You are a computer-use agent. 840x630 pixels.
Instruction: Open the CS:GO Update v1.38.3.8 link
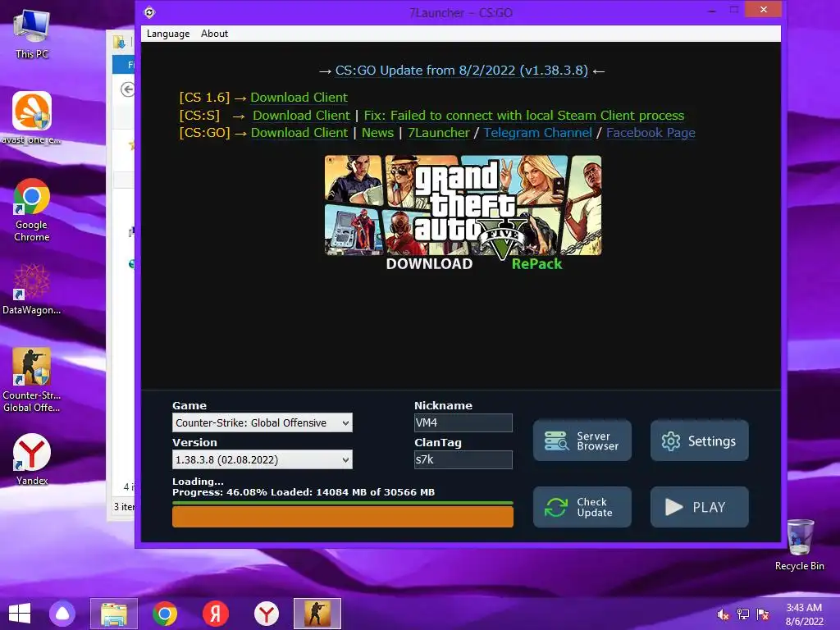pos(461,71)
